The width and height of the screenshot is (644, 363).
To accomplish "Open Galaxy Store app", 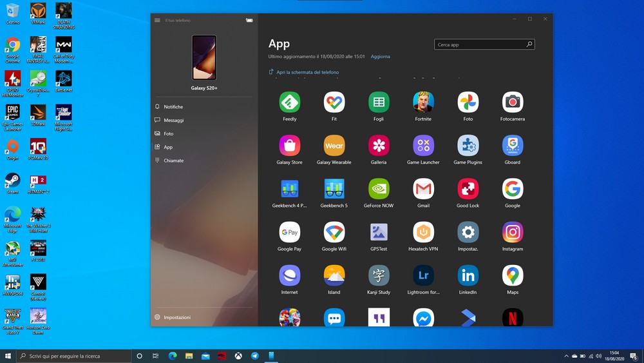I will click(x=290, y=146).
